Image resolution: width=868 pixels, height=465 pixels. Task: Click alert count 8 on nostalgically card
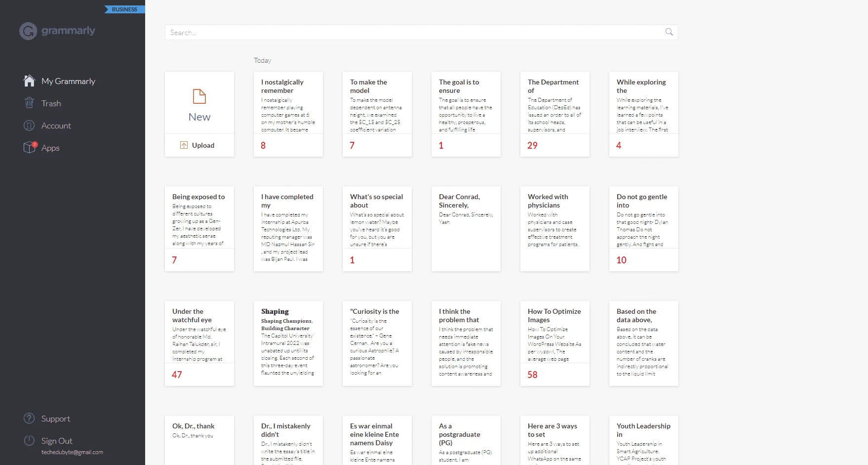point(263,145)
